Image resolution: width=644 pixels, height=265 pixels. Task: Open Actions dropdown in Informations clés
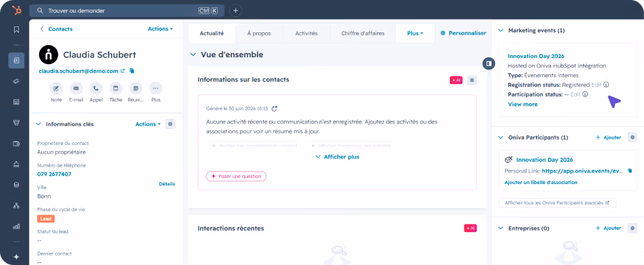[x=148, y=124]
